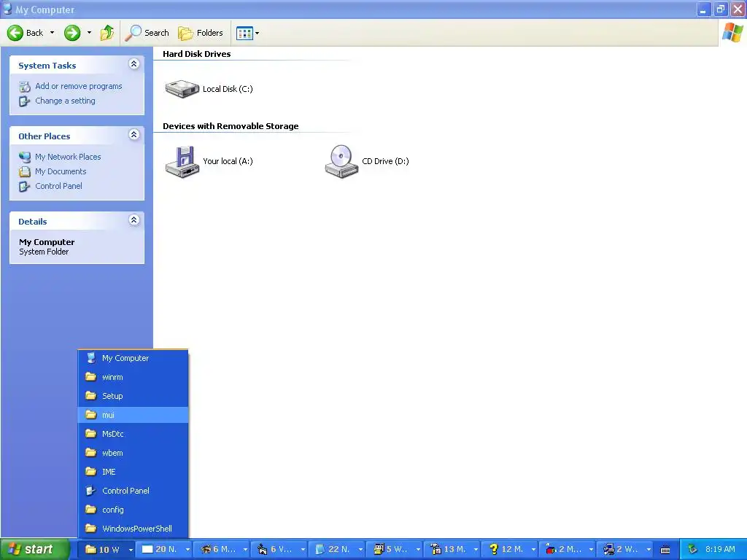Click the Your local (A:) label
747x560 pixels.
click(x=228, y=161)
